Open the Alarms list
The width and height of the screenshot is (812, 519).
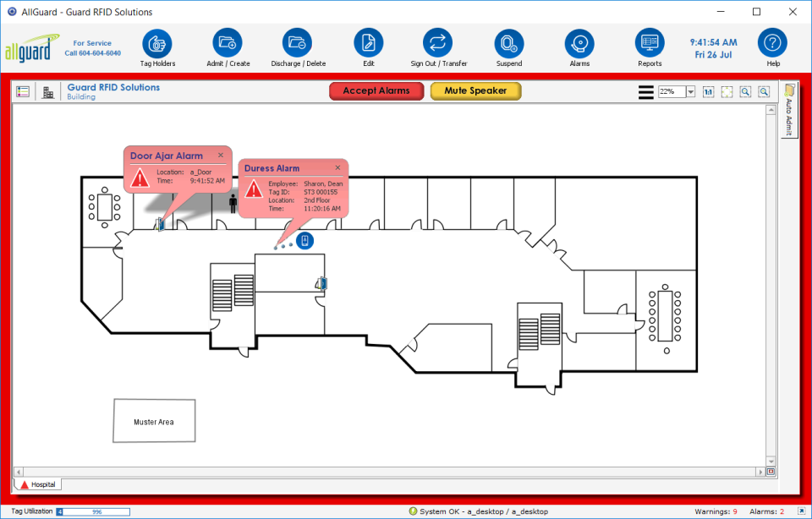pos(579,43)
